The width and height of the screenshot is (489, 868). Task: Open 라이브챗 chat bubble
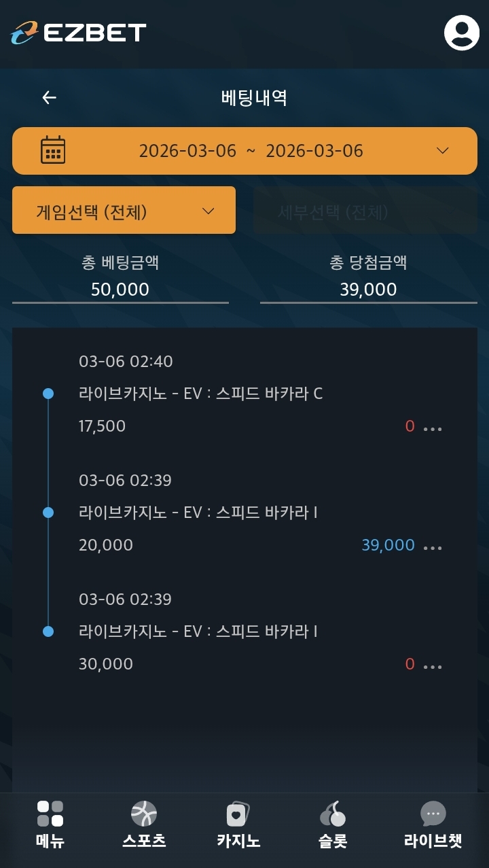pyautogui.click(x=433, y=814)
